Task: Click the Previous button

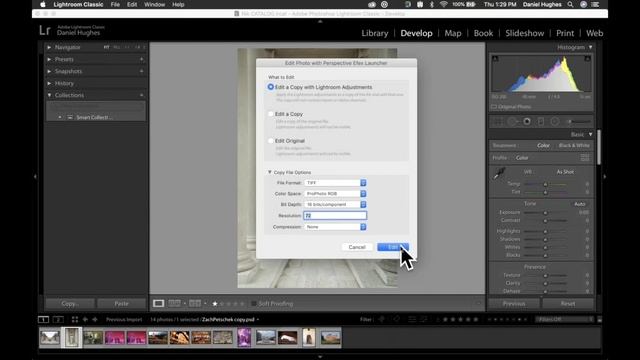Action: (x=514, y=304)
